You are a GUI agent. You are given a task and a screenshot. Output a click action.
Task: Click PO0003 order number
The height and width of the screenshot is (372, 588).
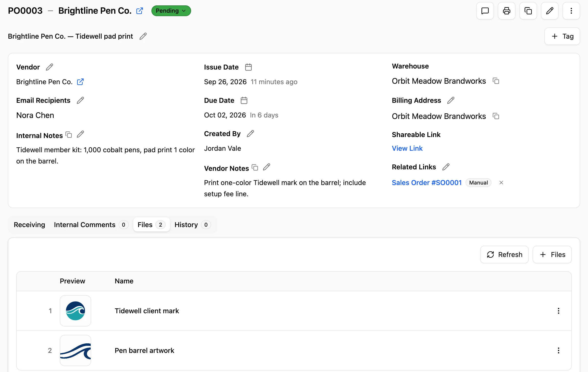(25, 11)
